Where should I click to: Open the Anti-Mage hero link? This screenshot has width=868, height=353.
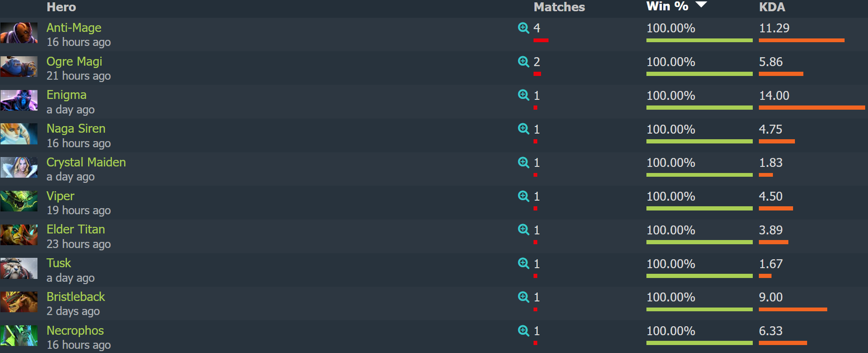(74, 28)
